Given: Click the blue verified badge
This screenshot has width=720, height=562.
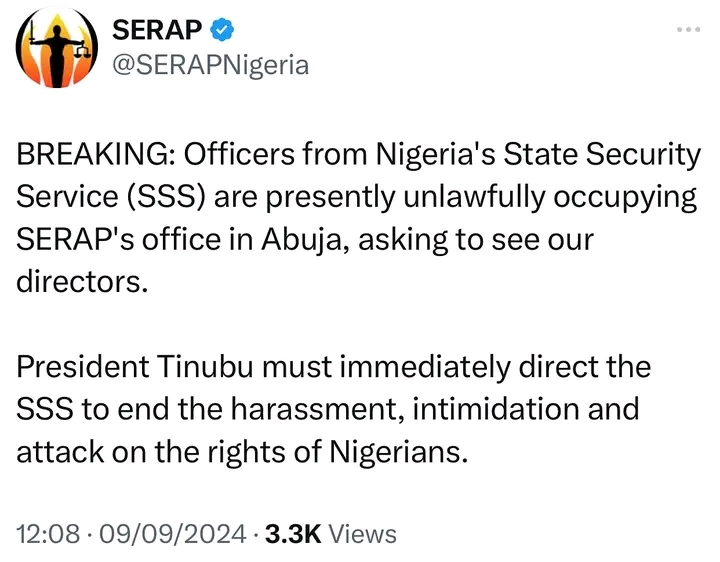Looking at the screenshot, I should pos(222,31).
